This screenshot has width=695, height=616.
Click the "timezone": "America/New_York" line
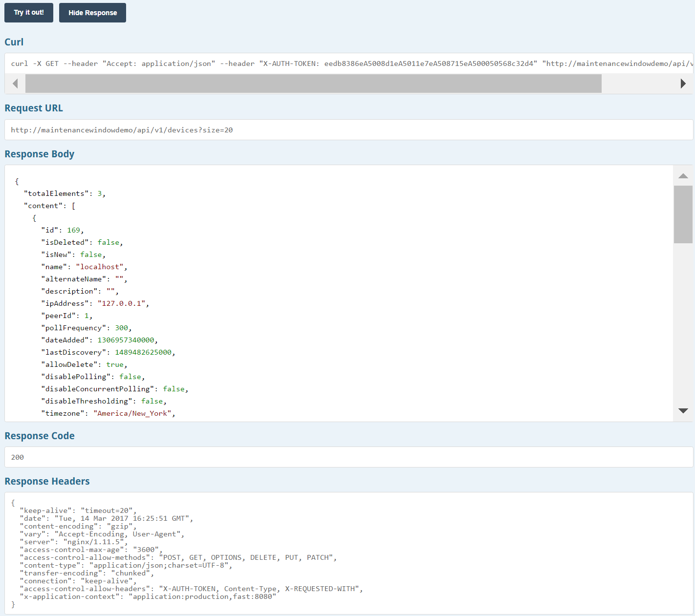pyautogui.click(x=108, y=413)
